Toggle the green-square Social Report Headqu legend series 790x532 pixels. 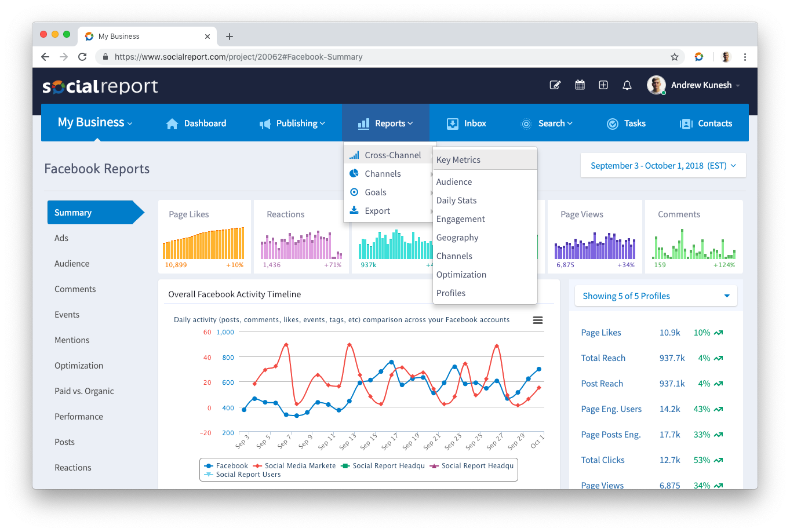click(383, 466)
